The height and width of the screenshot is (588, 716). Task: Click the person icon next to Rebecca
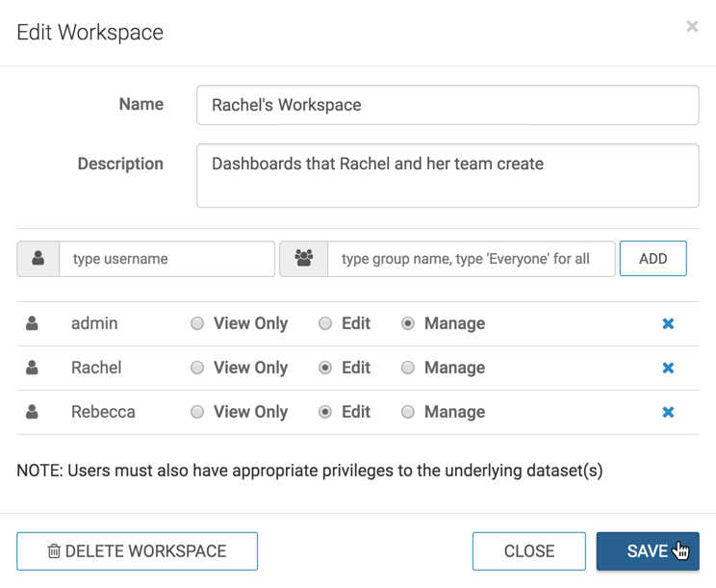(x=32, y=413)
